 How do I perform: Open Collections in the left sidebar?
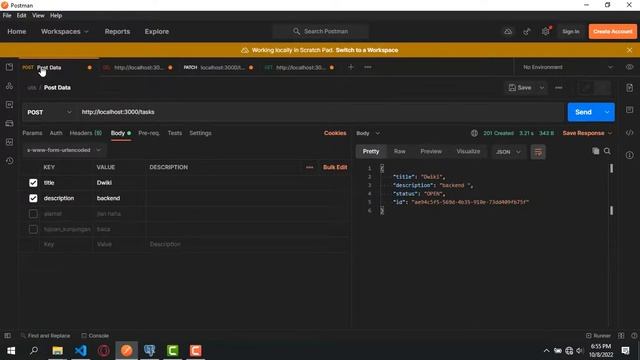tap(9, 67)
